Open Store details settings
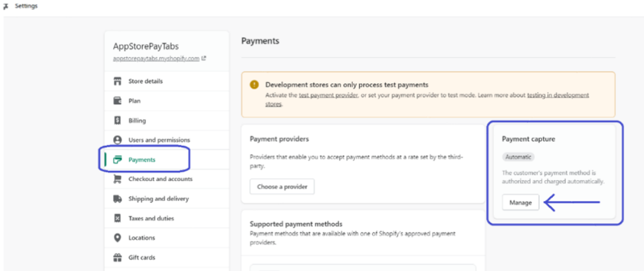The width and height of the screenshot is (644, 271). (167, 81)
